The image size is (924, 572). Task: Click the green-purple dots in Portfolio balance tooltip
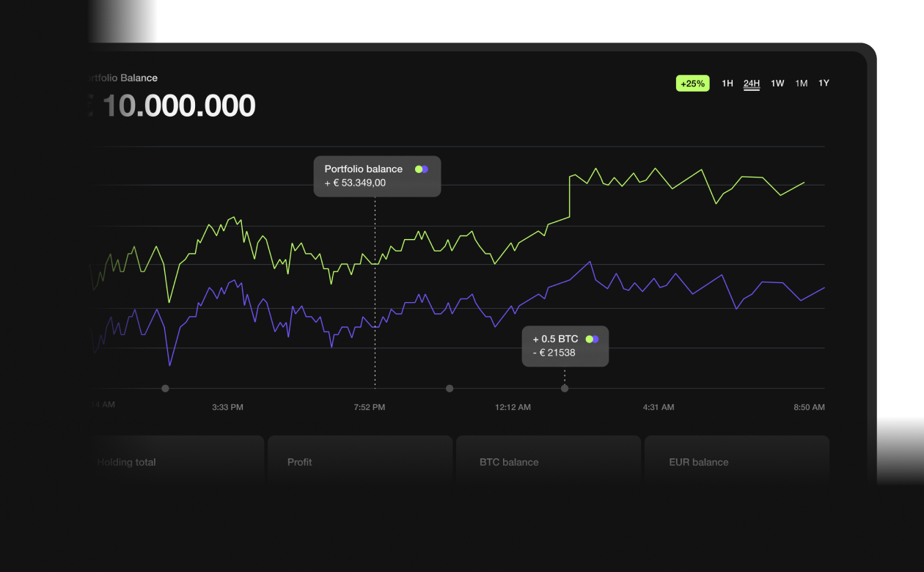421,169
